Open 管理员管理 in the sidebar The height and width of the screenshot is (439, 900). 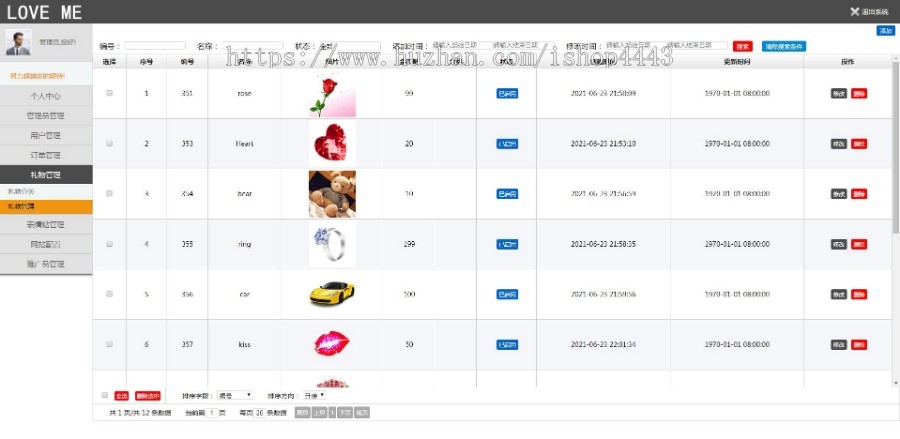pos(46,116)
